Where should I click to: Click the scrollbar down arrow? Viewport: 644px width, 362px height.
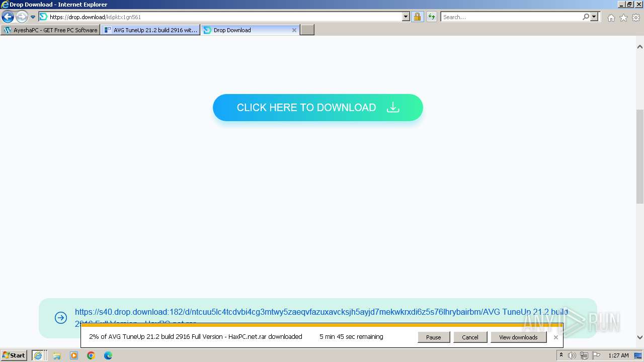[639, 338]
